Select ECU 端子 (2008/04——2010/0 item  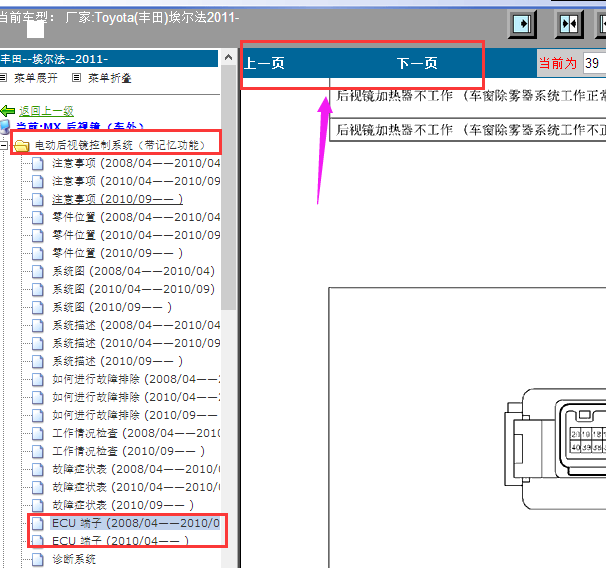(135, 523)
